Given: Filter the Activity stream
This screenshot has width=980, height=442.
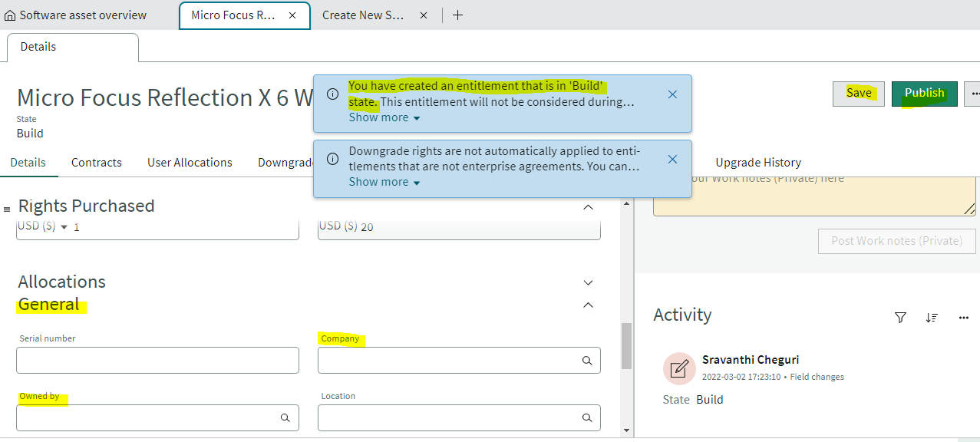Looking at the screenshot, I should pyautogui.click(x=901, y=318).
